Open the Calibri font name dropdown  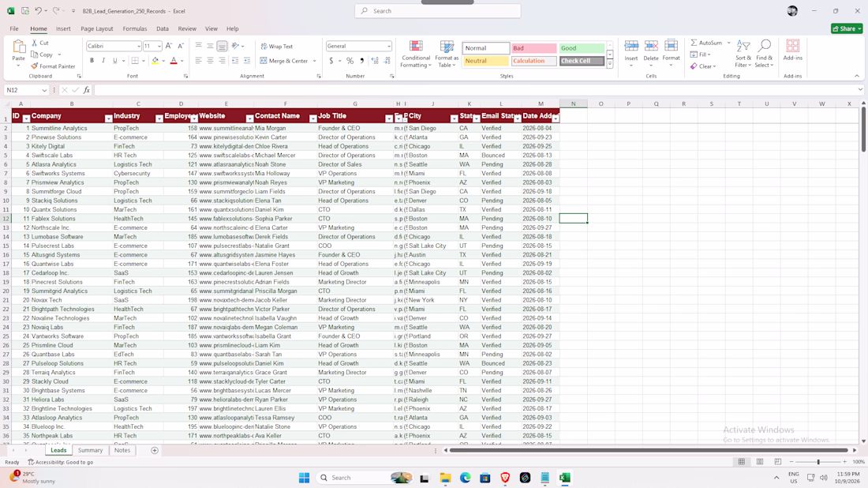(138, 47)
